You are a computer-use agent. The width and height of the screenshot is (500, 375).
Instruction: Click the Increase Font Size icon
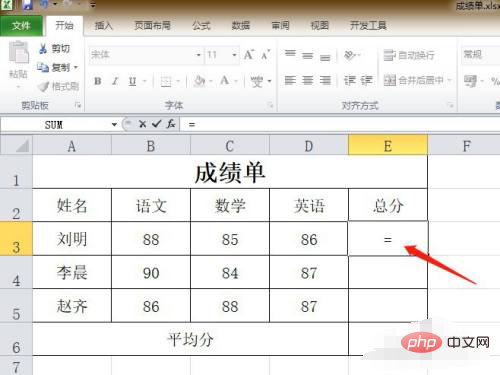point(249,55)
